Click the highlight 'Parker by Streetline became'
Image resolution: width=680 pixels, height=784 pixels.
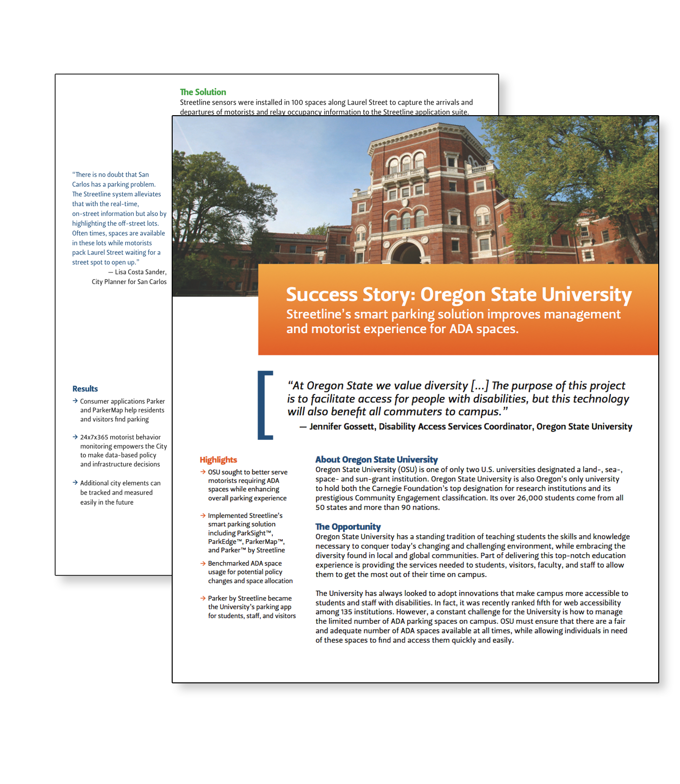(251, 607)
